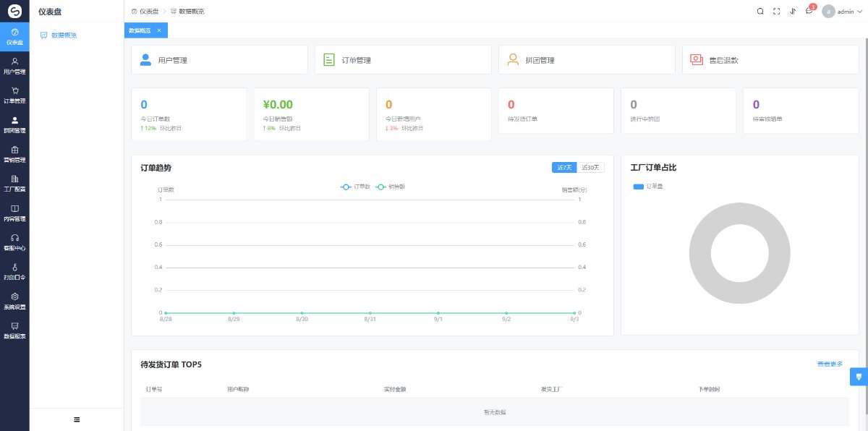The image size is (868, 431).
Task: Select 数据概览 in the submenu panel
Action: [77, 35]
